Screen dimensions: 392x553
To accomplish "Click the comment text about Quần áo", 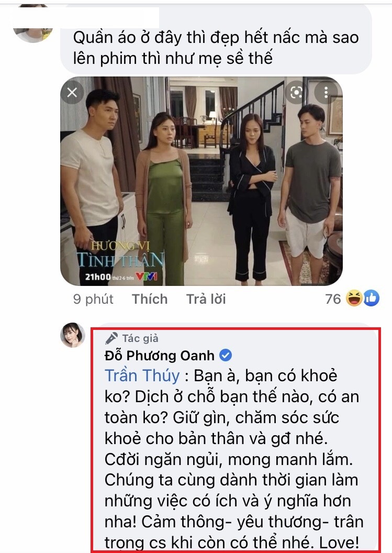I will tap(216, 48).
